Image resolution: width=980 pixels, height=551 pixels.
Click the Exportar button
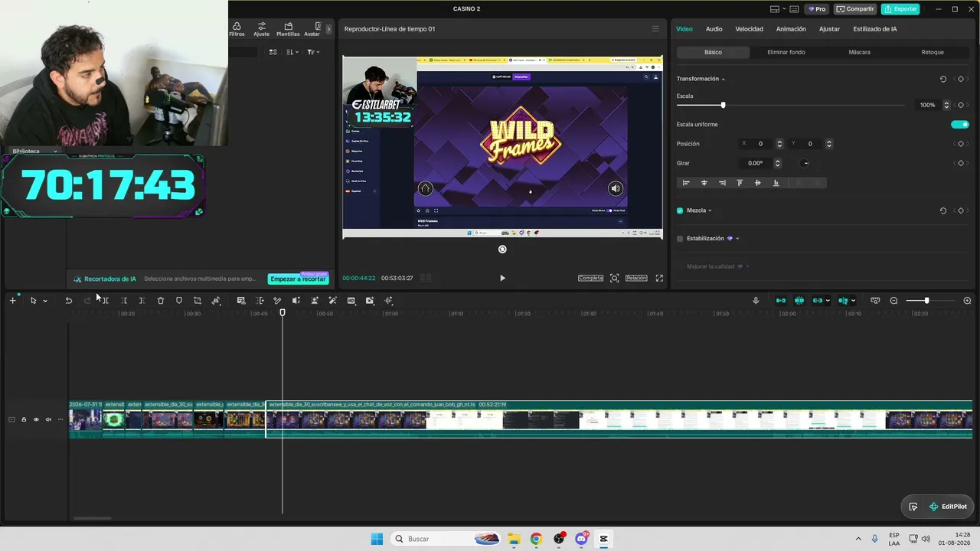pos(900,9)
